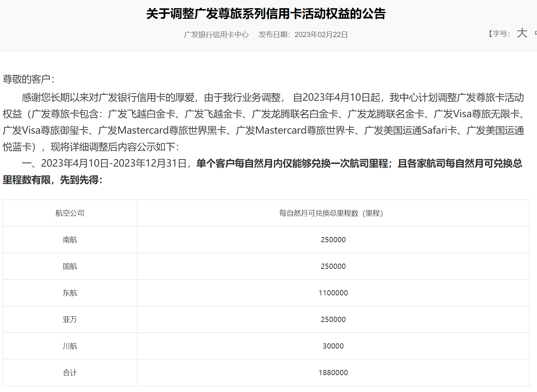Select the announcement title about 广发尊旅系列信用卡

266,14
